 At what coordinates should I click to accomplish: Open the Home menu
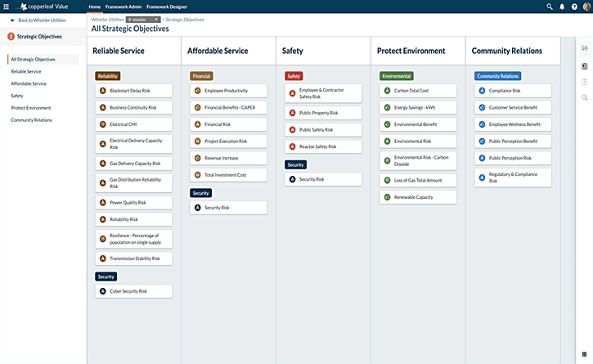[95, 7]
